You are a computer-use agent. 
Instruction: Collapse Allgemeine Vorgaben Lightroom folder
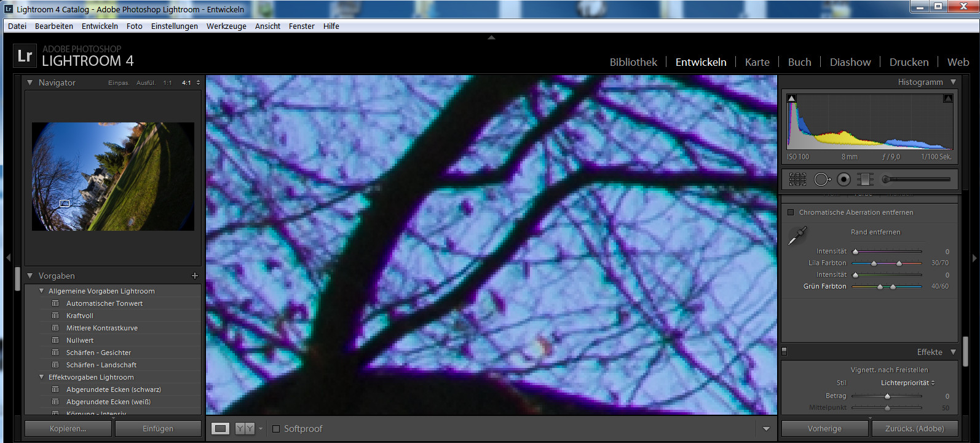pos(42,291)
